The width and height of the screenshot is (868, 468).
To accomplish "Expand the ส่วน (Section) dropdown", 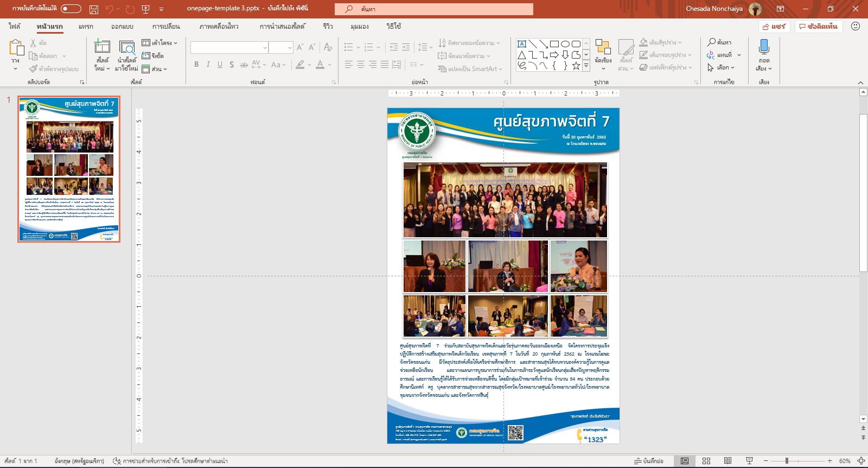I will click(x=154, y=68).
